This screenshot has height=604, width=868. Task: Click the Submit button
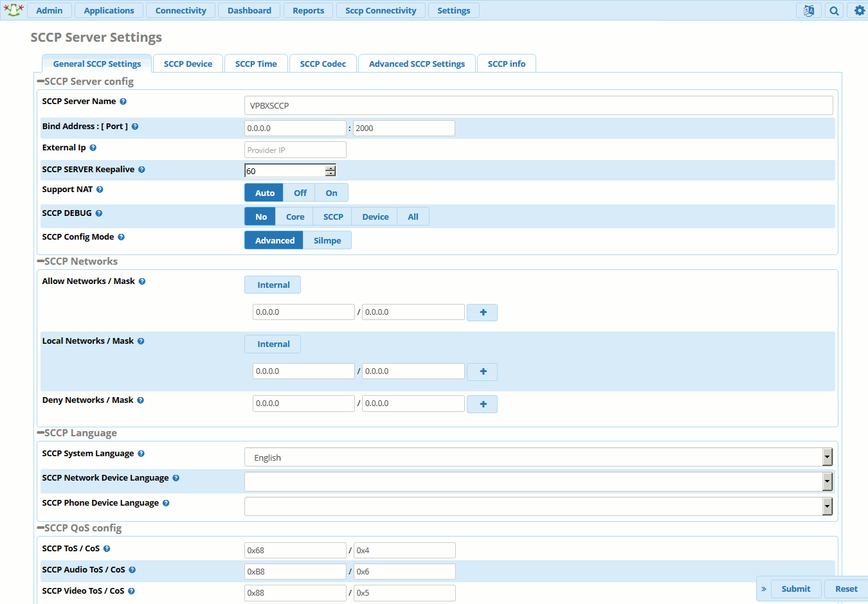pos(795,589)
